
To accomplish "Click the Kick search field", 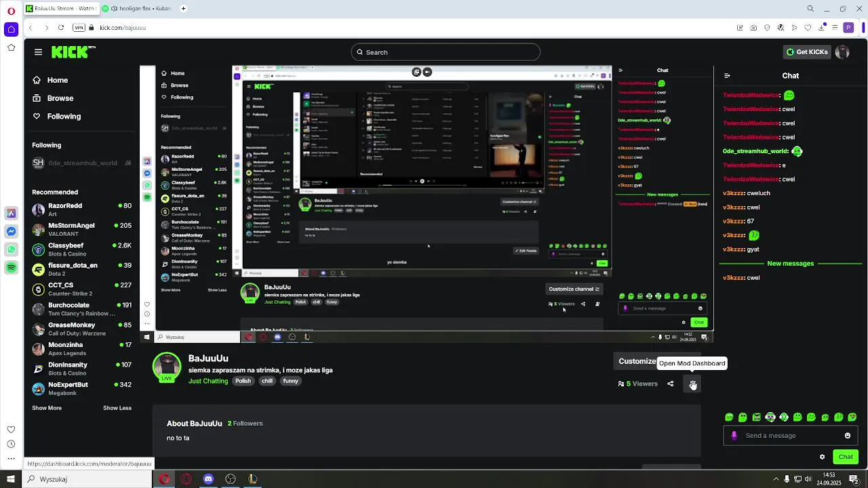I will pyautogui.click(x=446, y=52).
